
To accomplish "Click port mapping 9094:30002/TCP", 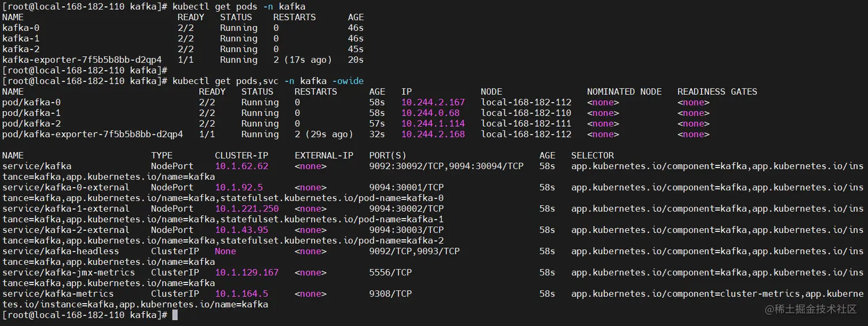I will coord(406,208).
